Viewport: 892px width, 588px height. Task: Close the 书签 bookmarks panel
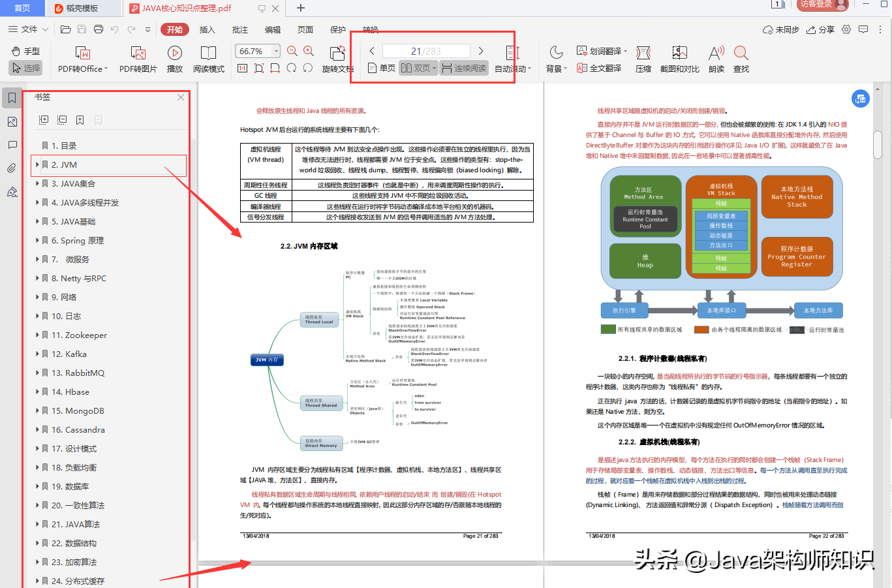click(181, 97)
